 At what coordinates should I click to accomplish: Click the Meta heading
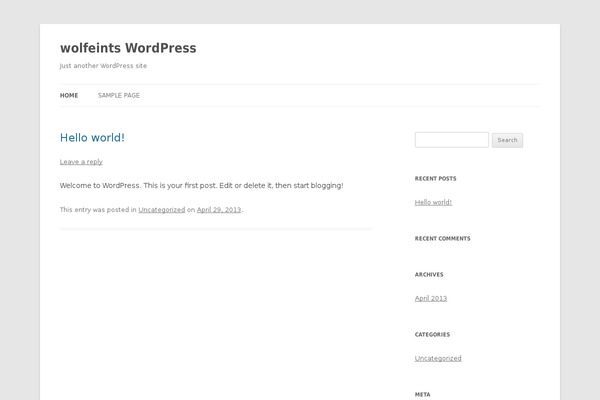click(x=422, y=394)
